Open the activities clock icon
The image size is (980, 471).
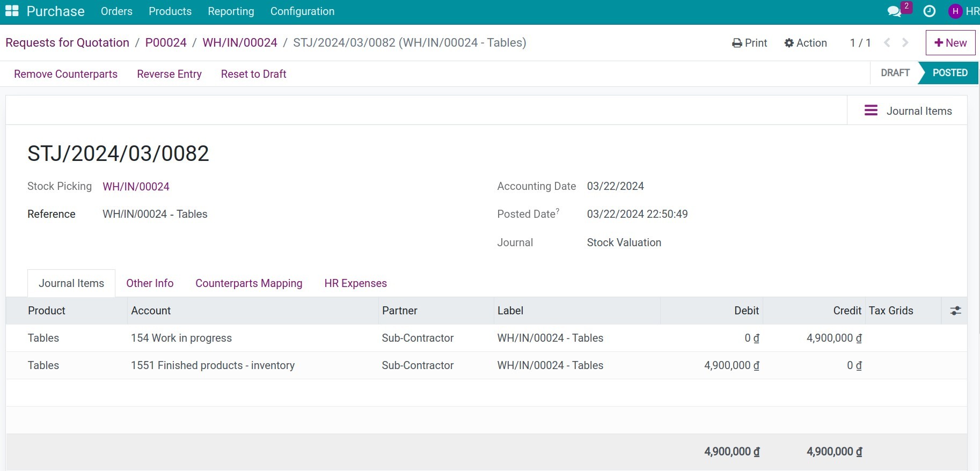[930, 11]
